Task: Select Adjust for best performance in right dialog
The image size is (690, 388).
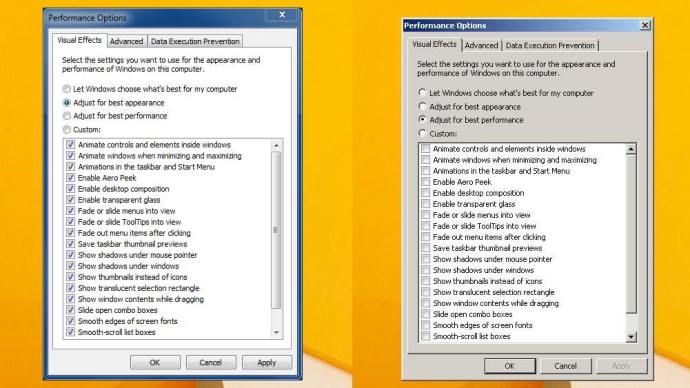Action: coord(422,120)
